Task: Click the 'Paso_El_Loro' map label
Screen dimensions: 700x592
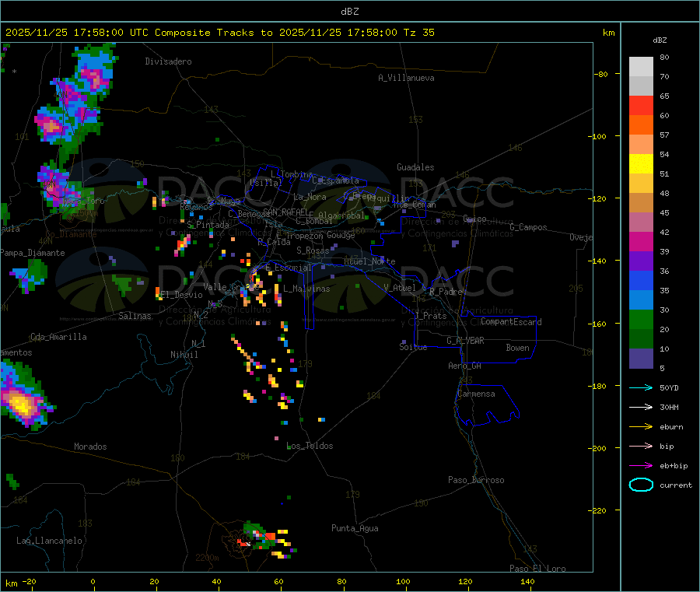Action: 537,569
